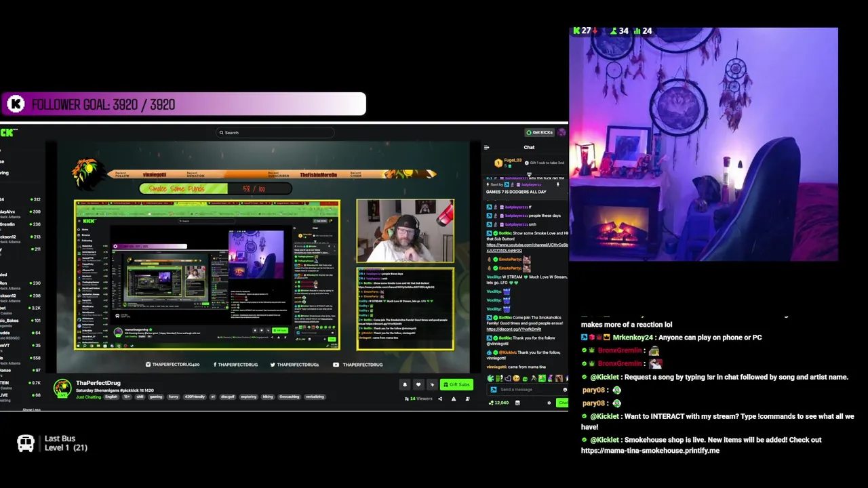This screenshot has width=868, height=488.
Task: Collapse the chat panel with arrow icon
Action: click(x=486, y=147)
